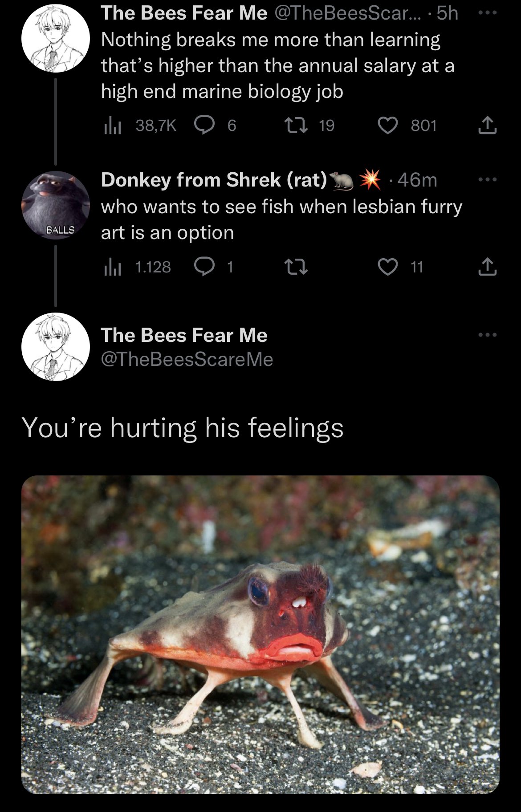Share Donkey from Shrek's tweet
The image size is (521, 812).
point(487,267)
